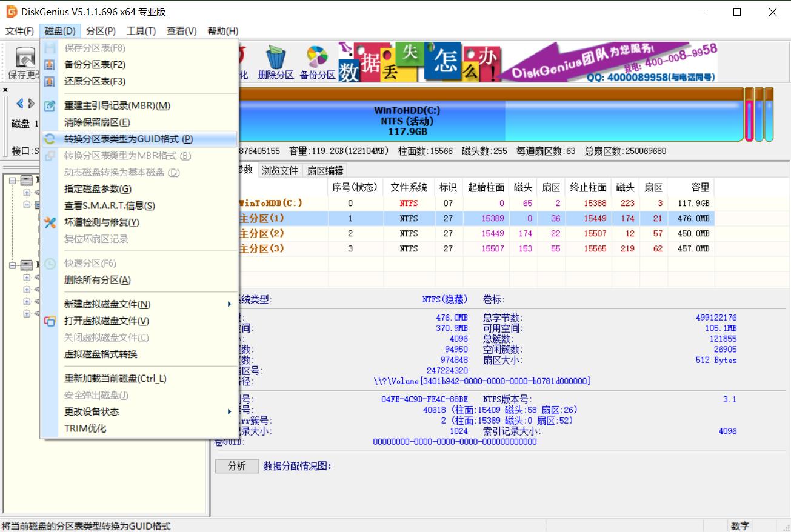
Task: Choose 删除所有分区(A) menu entry
Action: pos(139,280)
